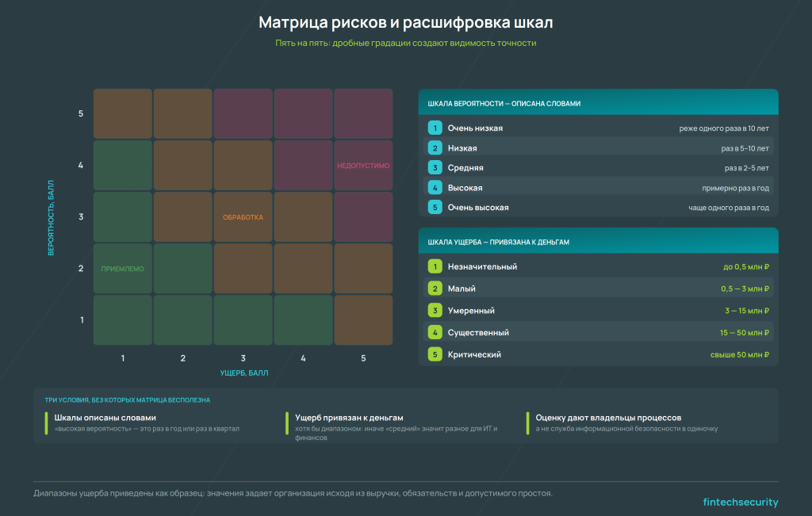Select teal badge 5 beside «Очень высокая»
The image size is (812, 516).
435,208
